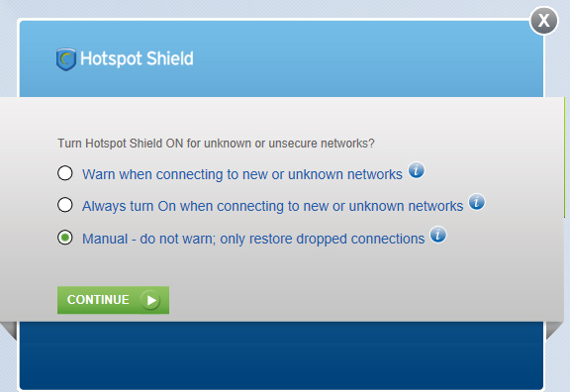Click the Hotspot Shield wordmark text
Image resolution: width=570 pixels, height=392 pixels.
pos(137,59)
